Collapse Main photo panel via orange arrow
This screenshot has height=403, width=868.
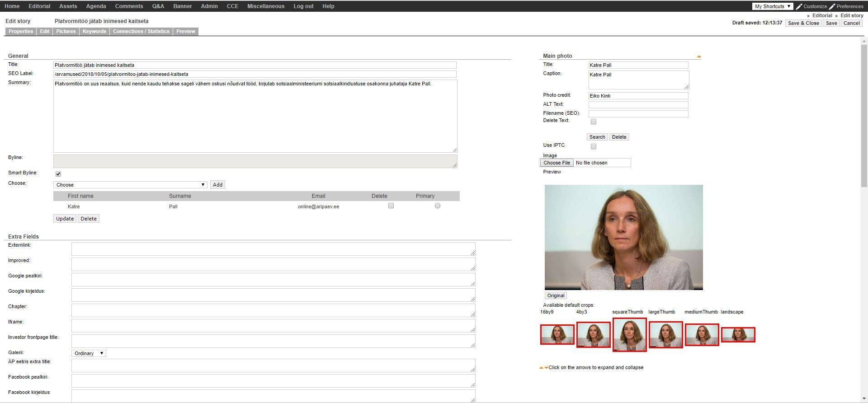click(698, 56)
